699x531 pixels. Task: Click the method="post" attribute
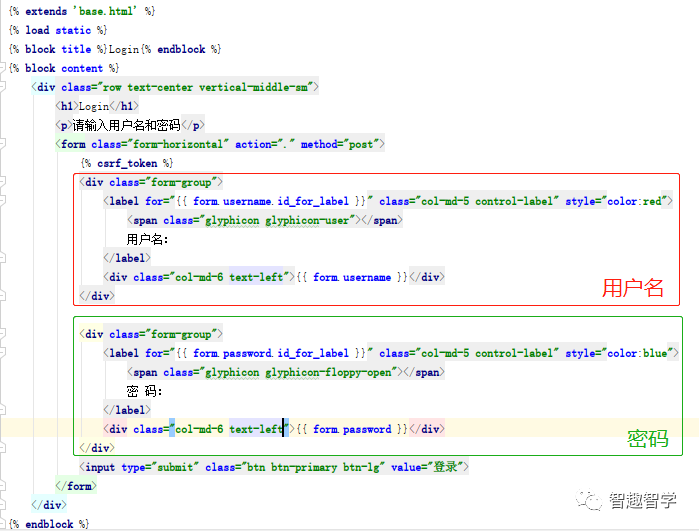click(340, 144)
